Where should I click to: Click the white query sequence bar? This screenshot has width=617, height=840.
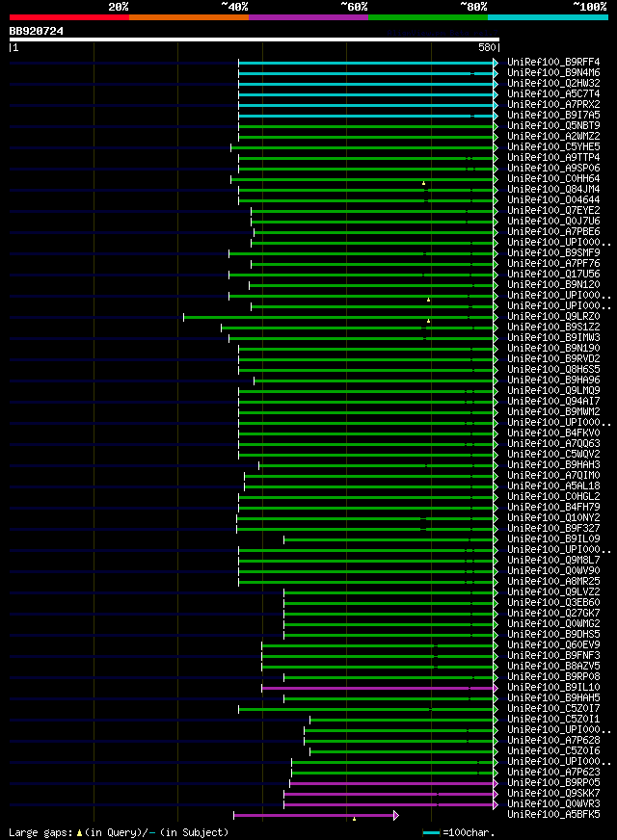pyautogui.click(x=255, y=39)
